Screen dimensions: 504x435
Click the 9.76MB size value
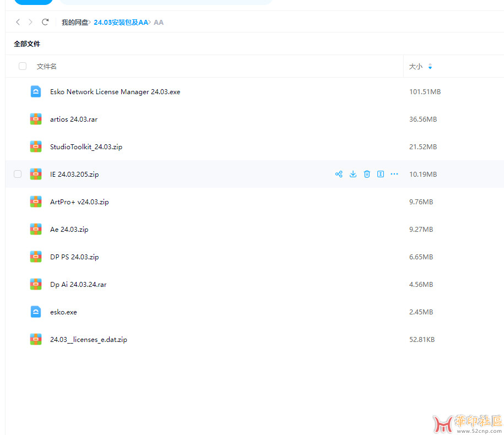pyautogui.click(x=421, y=202)
